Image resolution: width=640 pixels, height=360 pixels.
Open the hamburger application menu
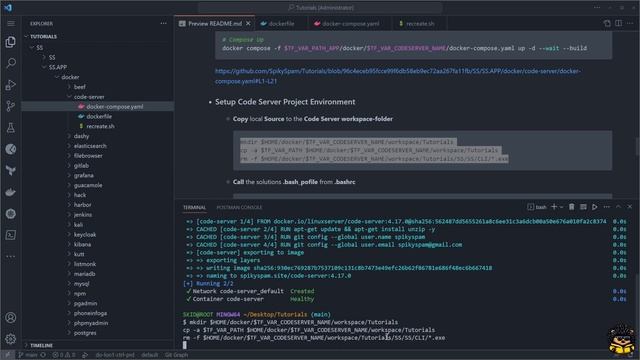(x=11, y=24)
